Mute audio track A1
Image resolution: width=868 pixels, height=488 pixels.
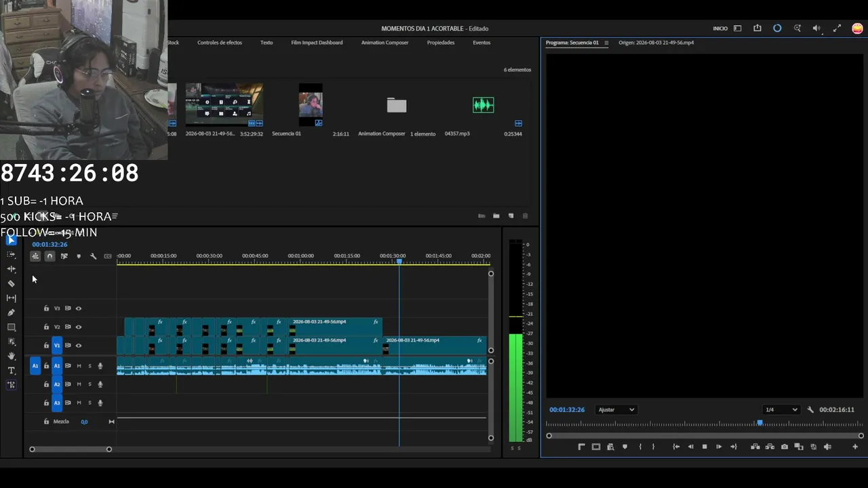point(79,366)
